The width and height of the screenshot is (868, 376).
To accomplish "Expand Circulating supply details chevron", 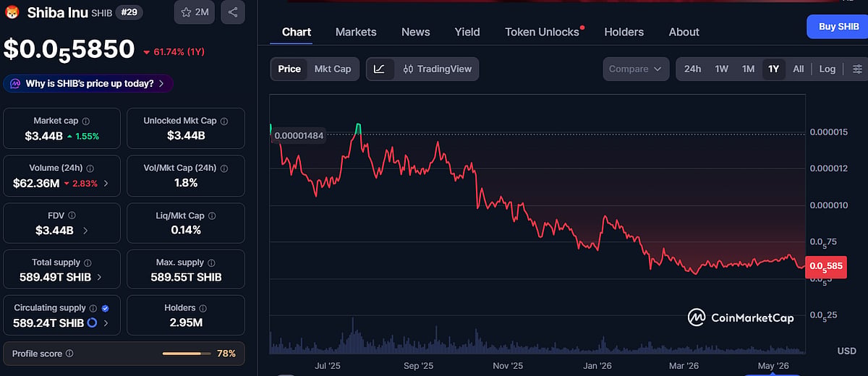I will tap(106, 322).
